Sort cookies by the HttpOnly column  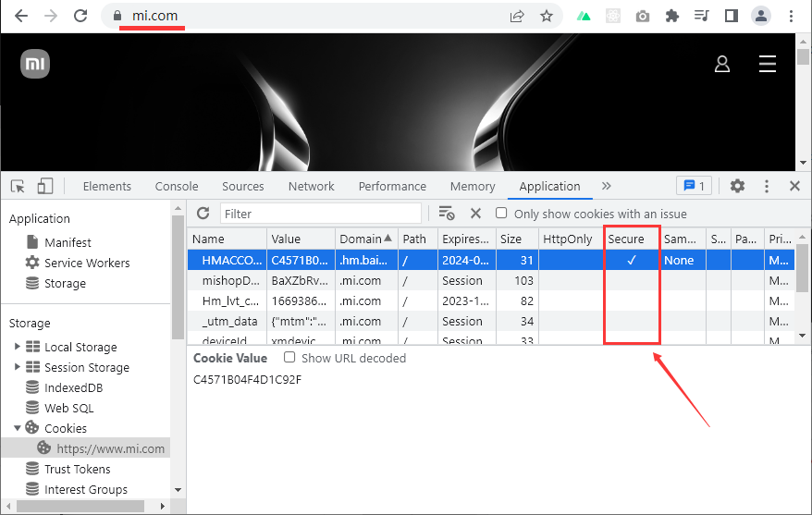point(571,239)
